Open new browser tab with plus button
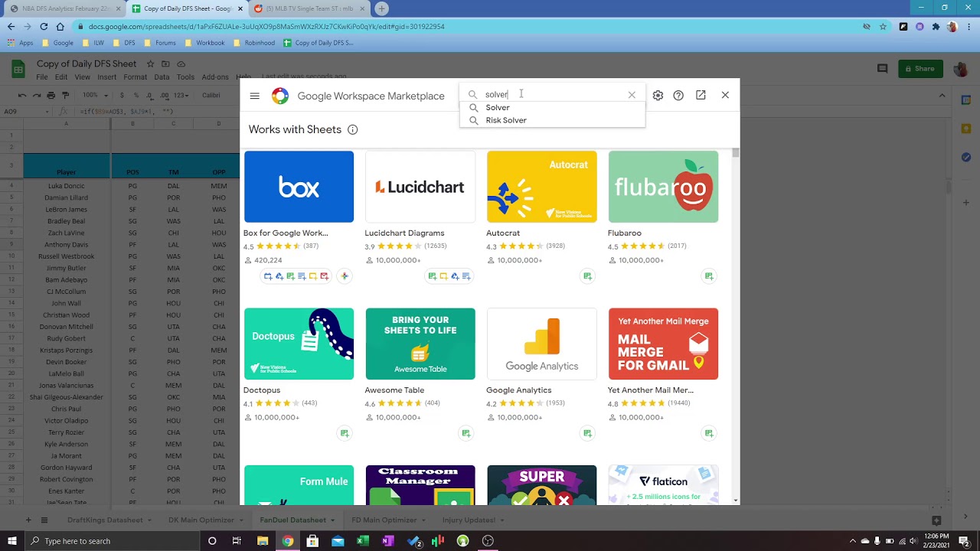 (x=381, y=8)
